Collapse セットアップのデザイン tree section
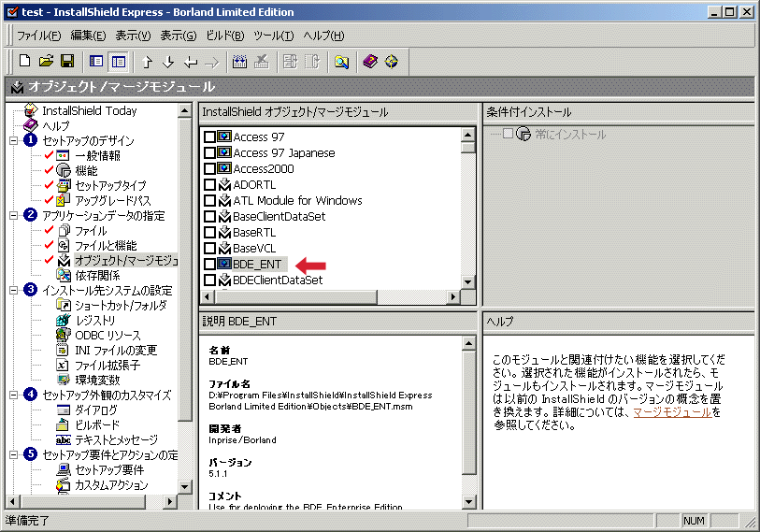Image resolution: width=760 pixels, height=532 pixels. [14, 140]
